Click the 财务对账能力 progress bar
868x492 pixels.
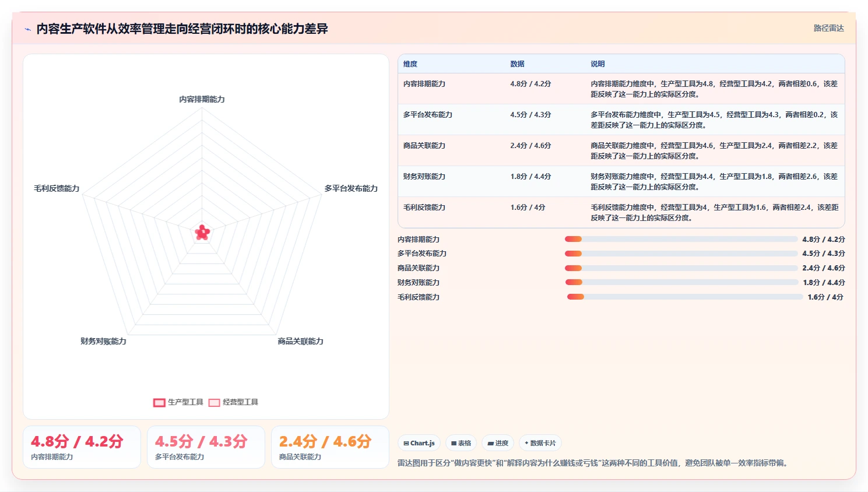(682, 282)
